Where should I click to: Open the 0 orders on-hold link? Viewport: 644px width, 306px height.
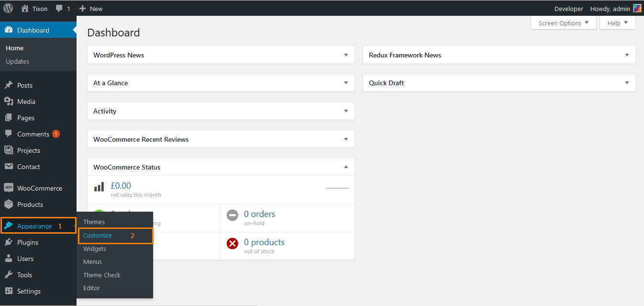pyautogui.click(x=259, y=214)
